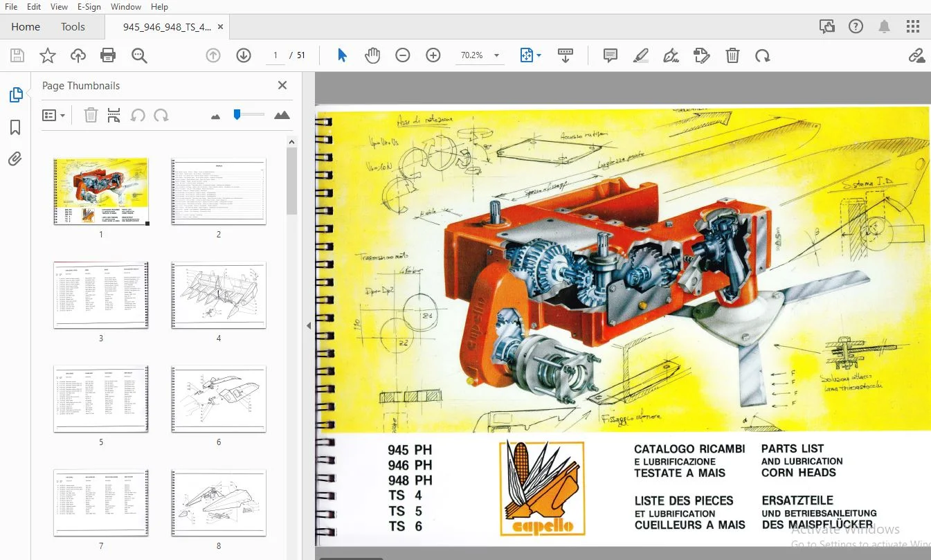Click the extract pages thumbnail-panel icon
This screenshot has height=560, width=931.
pyautogui.click(x=114, y=116)
